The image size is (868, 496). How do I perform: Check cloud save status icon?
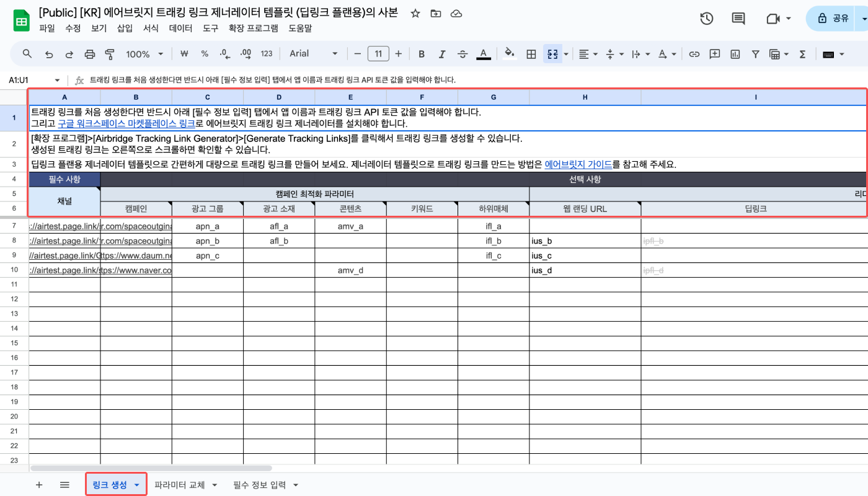tap(456, 14)
